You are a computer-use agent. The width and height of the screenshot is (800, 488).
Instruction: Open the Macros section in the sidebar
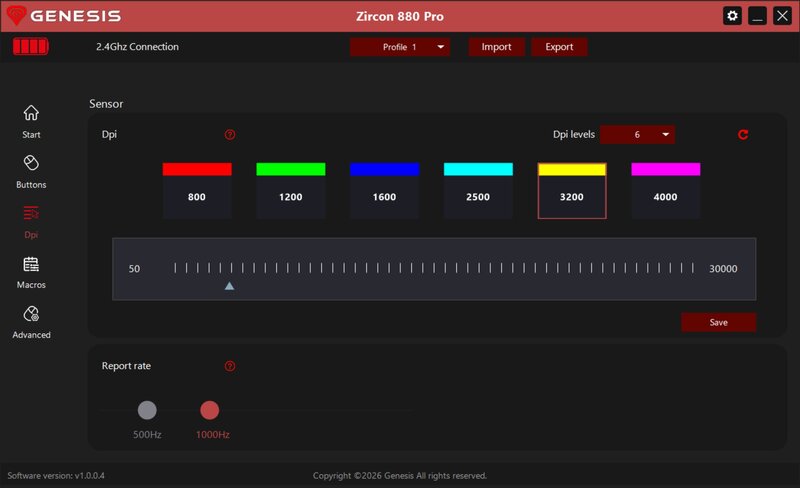pyautogui.click(x=31, y=273)
